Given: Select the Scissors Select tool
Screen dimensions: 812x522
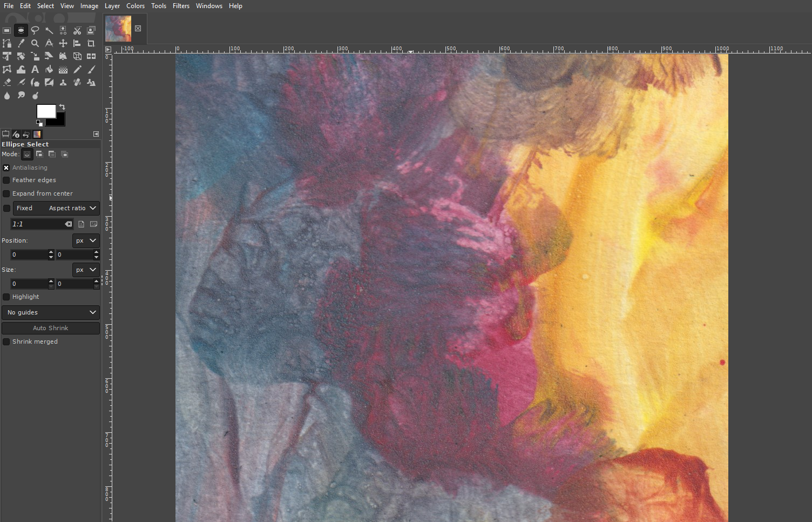Looking at the screenshot, I should point(77,30).
